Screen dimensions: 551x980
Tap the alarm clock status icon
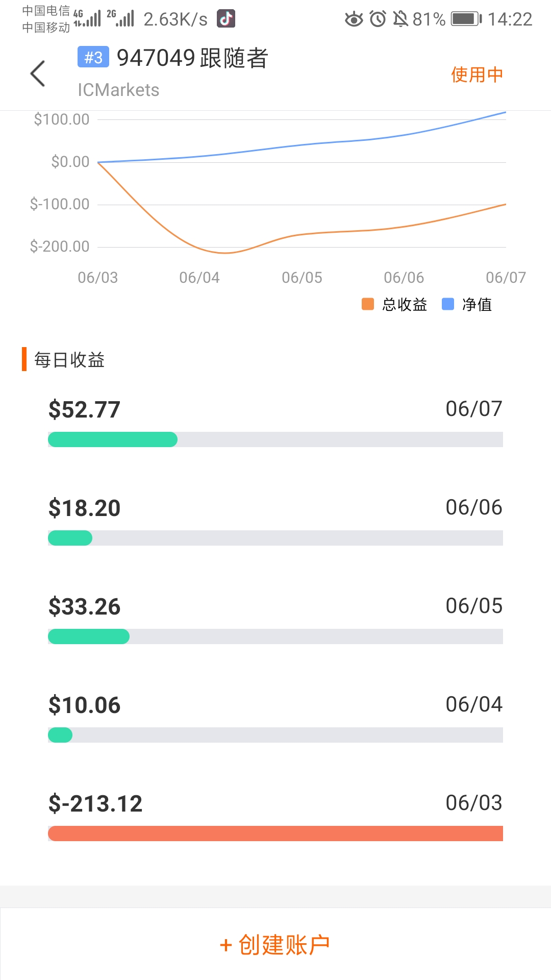click(378, 19)
